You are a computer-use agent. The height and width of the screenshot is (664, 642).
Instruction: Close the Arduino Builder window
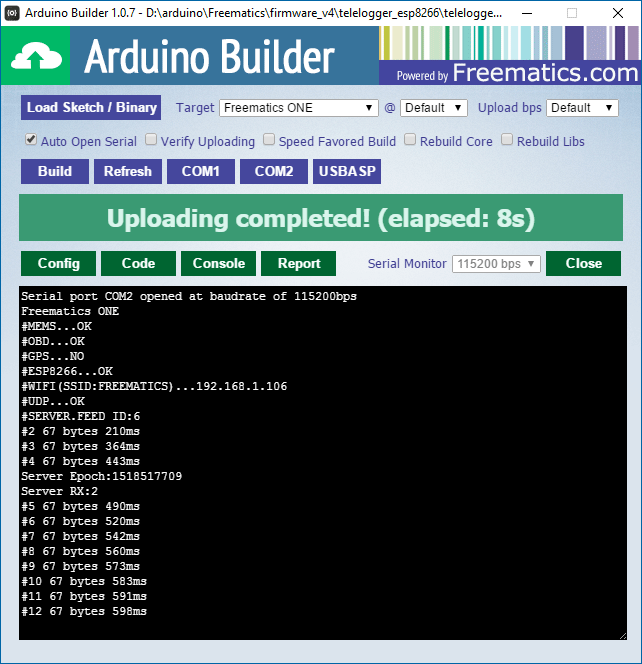(618, 13)
